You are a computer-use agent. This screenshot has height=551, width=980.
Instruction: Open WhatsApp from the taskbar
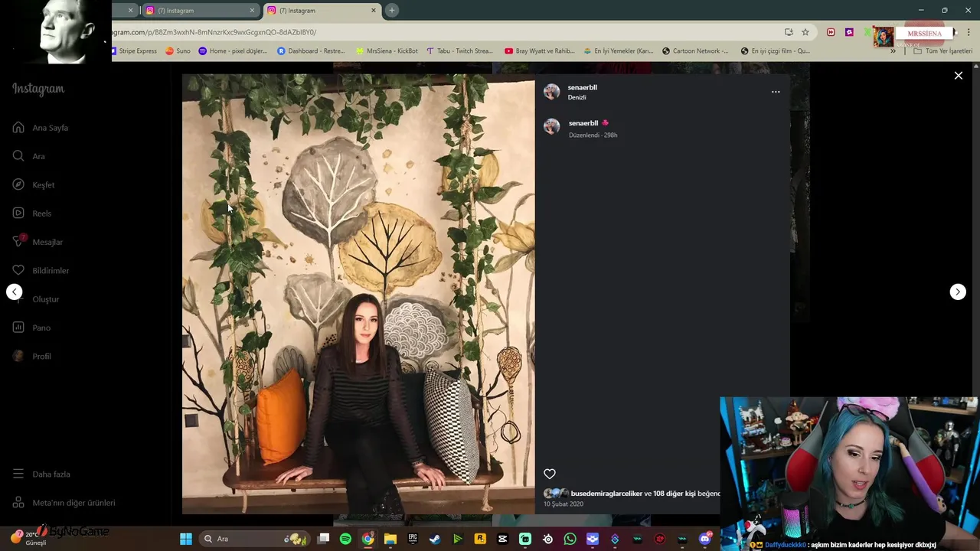pos(570,539)
